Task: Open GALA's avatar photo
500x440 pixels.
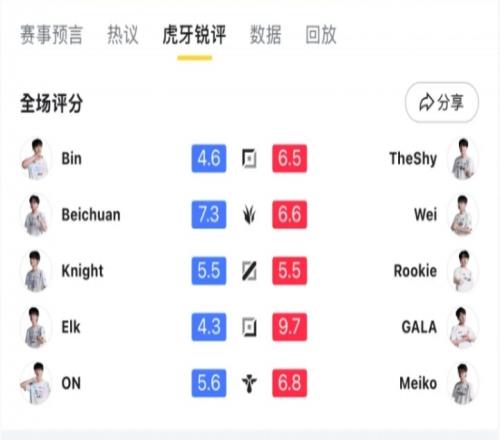Action: coord(463,327)
